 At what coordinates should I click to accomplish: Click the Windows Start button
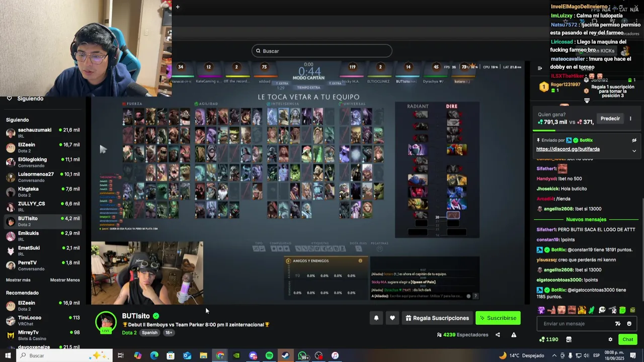9,355
